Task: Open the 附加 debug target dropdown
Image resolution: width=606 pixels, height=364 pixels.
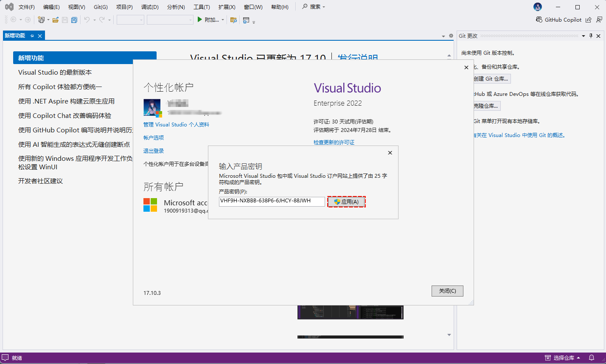Action: pos(224,20)
